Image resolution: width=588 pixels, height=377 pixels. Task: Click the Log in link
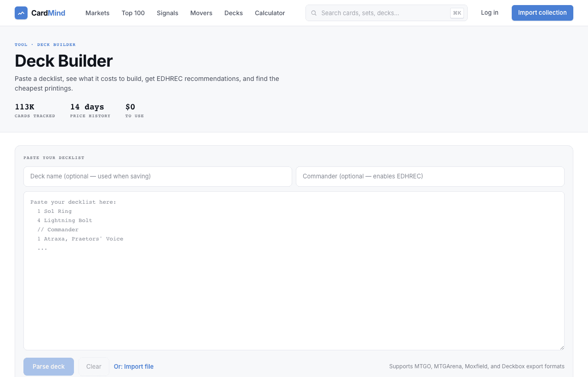pos(490,12)
